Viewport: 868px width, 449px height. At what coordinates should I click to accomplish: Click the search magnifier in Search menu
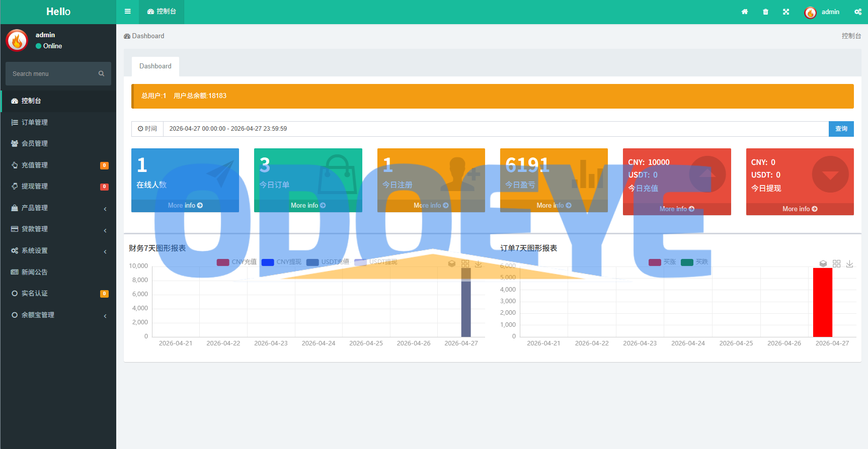click(x=101, y=73)
